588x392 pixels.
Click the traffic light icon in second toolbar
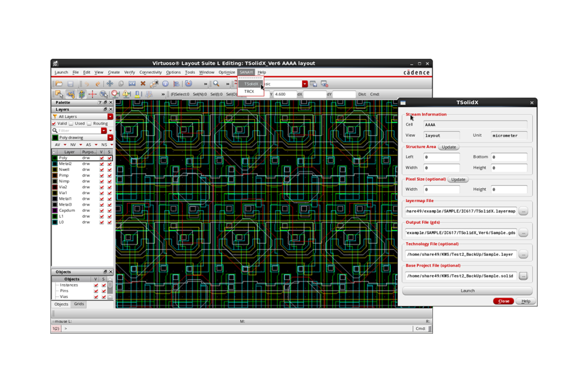[81, 94]
